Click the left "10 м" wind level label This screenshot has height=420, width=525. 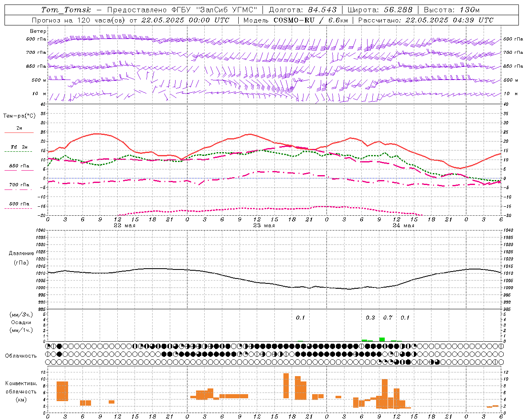coord(39,94)
